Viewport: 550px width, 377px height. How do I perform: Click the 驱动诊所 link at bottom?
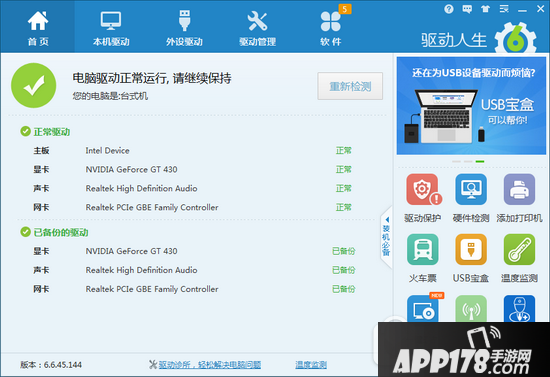point(210,365)
